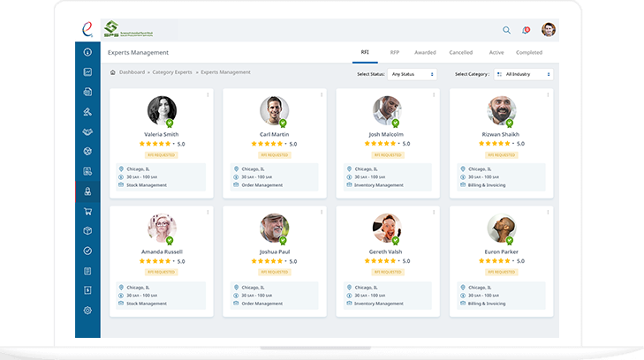The height and width of the screenshot is (360, 644).
Task: Expand the Any Status dropdown
Action: [412, 74]
